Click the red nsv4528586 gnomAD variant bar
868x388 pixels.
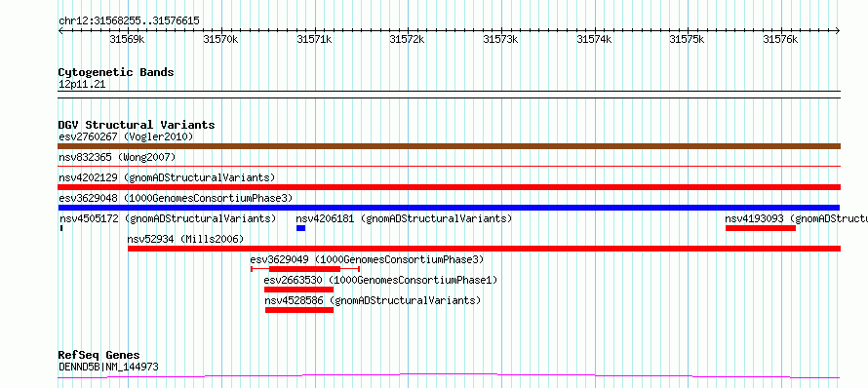299,310
